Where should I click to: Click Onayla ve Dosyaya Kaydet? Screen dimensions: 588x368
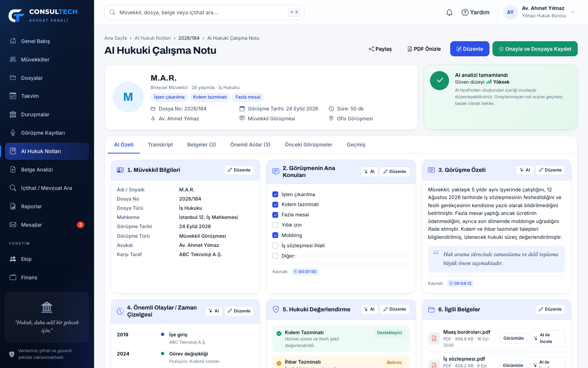(x=535, y=49)
